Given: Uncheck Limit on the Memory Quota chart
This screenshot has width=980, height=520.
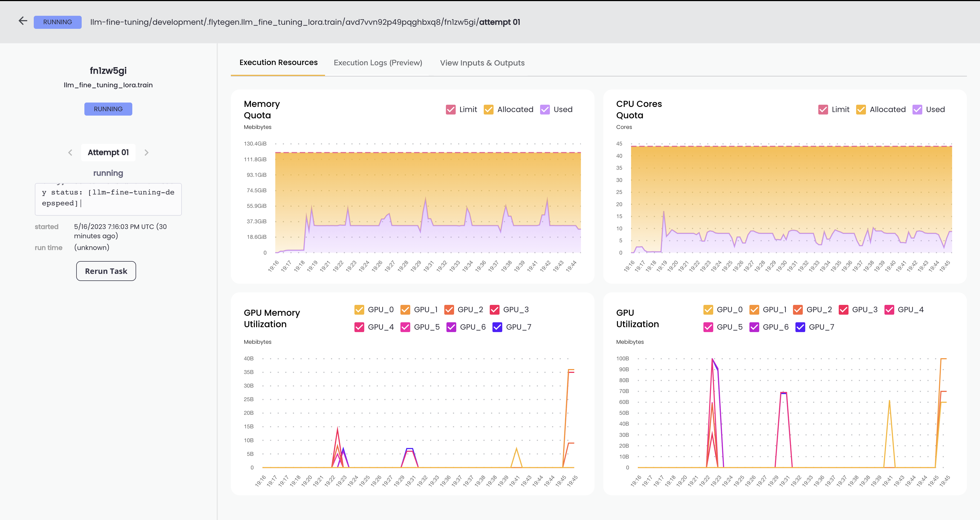Looking at the screenshot, I should point(451,110).
